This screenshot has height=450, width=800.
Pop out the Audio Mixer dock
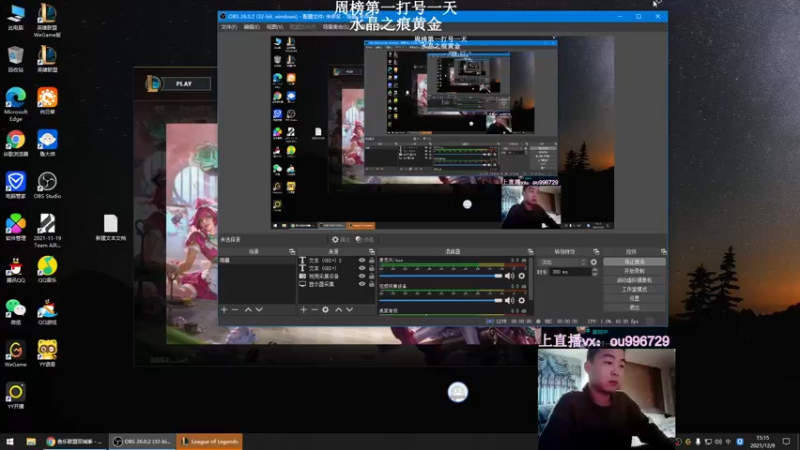530,252
